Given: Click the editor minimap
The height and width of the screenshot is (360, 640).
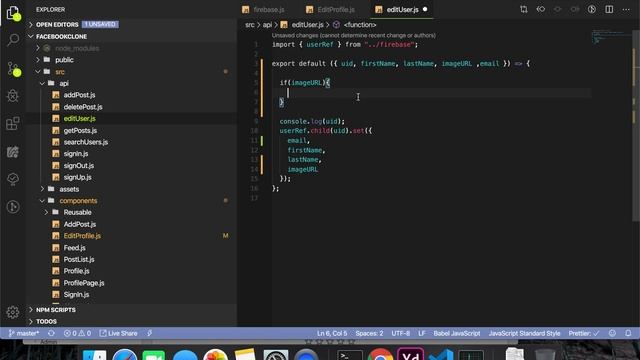Looking at the screenshot, I should 611,36.
